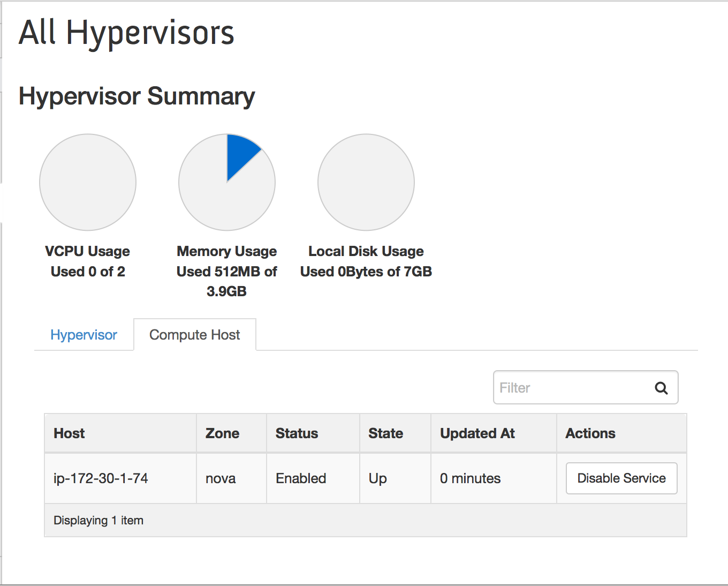Click the Displaying 1 item footer text
This screenshot has width=728, height=586.
[98, 521]
